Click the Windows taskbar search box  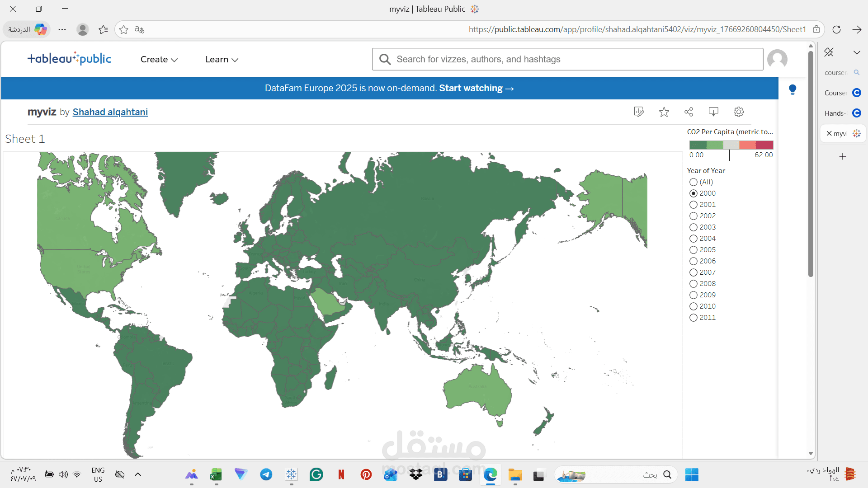[x=616, y=474]
